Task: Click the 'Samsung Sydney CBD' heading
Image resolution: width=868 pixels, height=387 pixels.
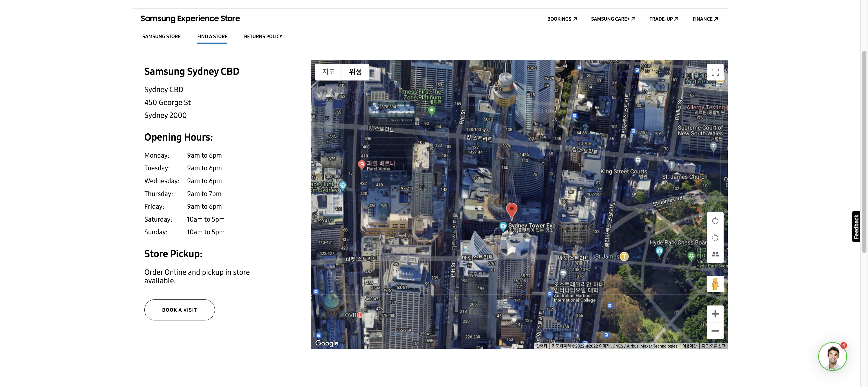Action: tap(192, 71)
